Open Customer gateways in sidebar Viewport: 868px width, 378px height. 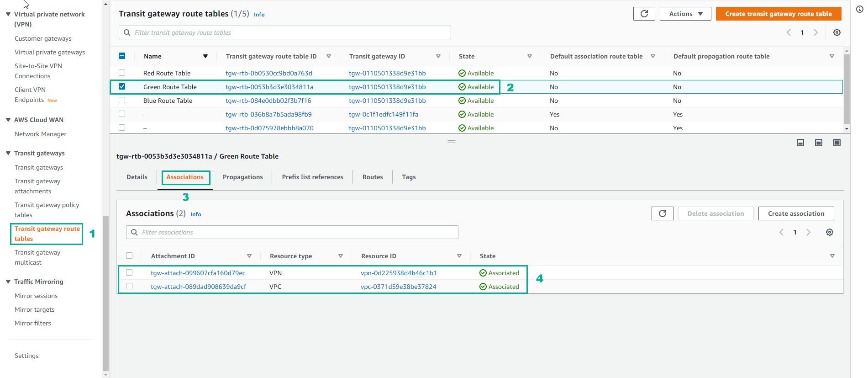pyautogui.click(x=43, y=38)
